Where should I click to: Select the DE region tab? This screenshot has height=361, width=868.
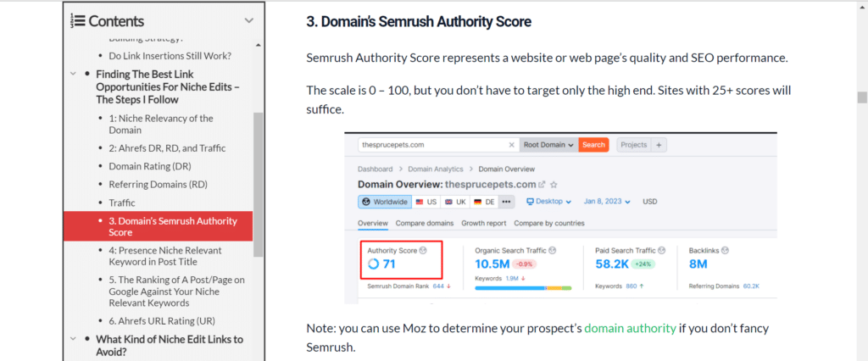coord(484,202)
